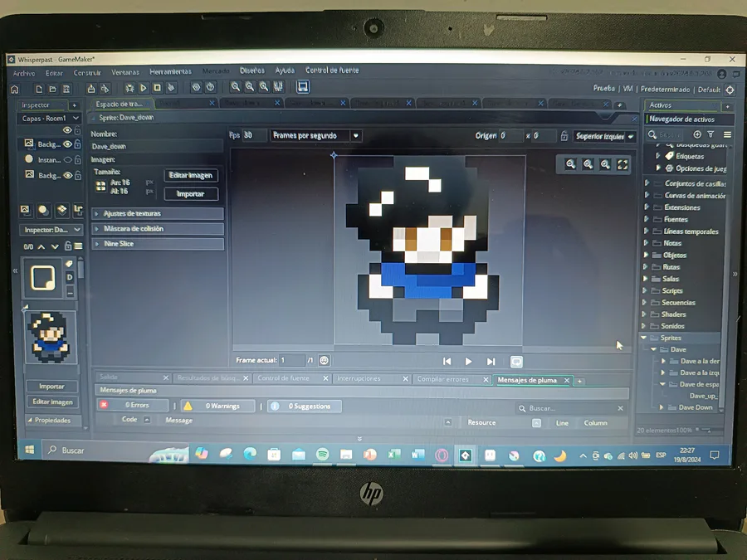This screenshot has width=747, height=560.
Task: Jump to the first frame of animation
Action: point(447,362)
